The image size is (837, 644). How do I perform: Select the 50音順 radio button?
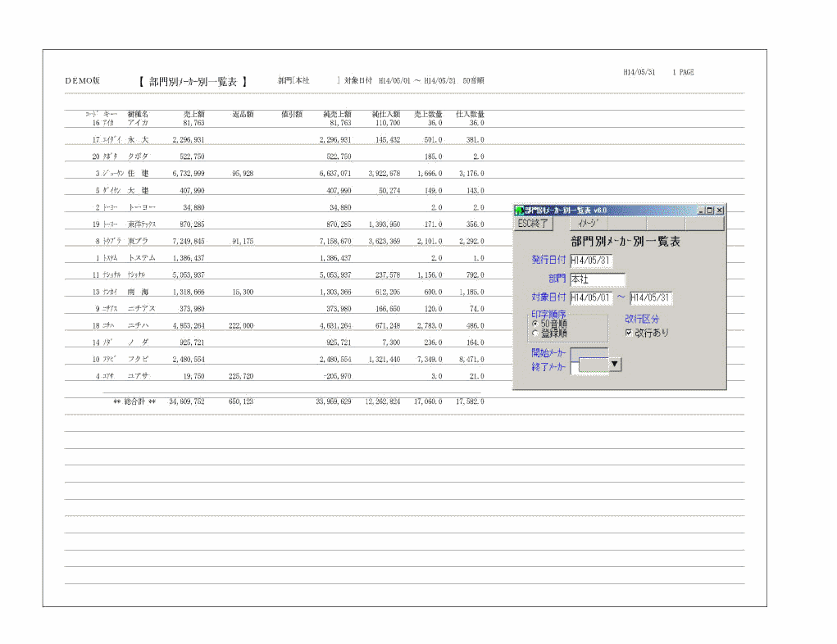(535, 324)
